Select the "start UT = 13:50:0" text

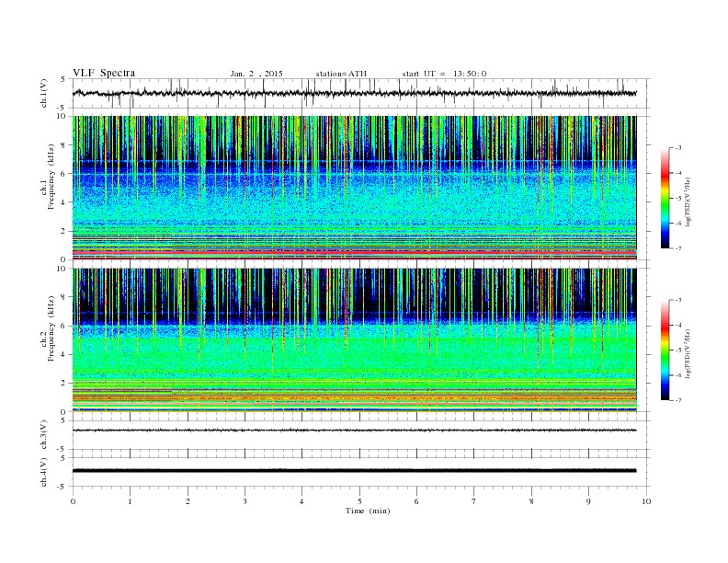[x=444, y=74]
